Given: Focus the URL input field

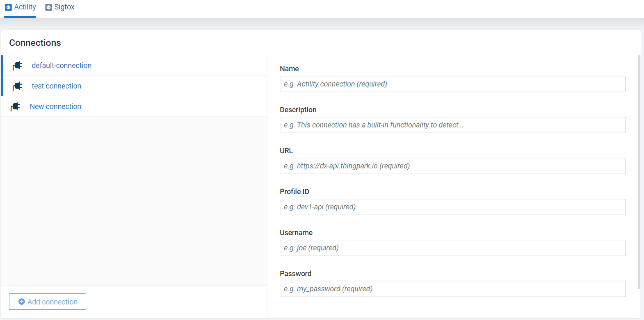Looking at the screenshot, I should (x=452, y=166).
